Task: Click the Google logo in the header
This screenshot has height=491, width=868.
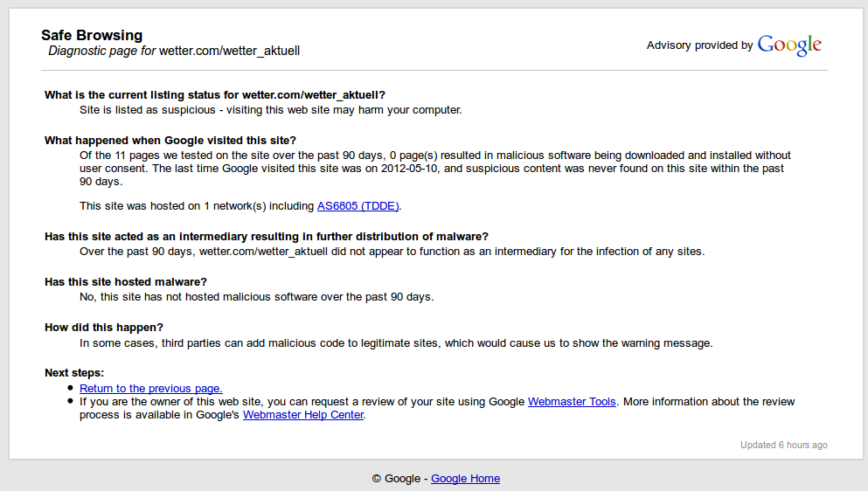Action: click(789, 45)
